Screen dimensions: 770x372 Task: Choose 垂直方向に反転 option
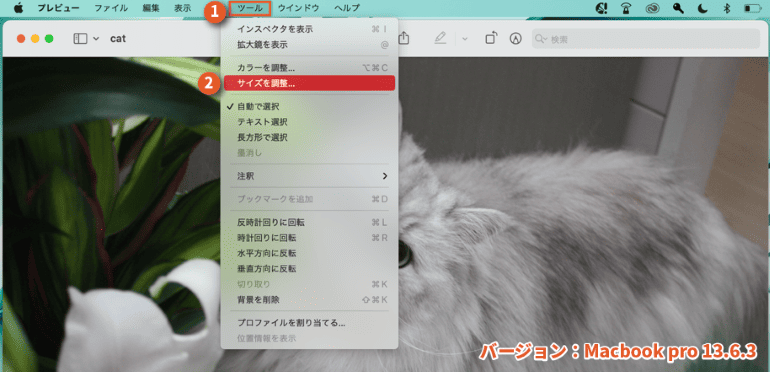coord(309,269)
